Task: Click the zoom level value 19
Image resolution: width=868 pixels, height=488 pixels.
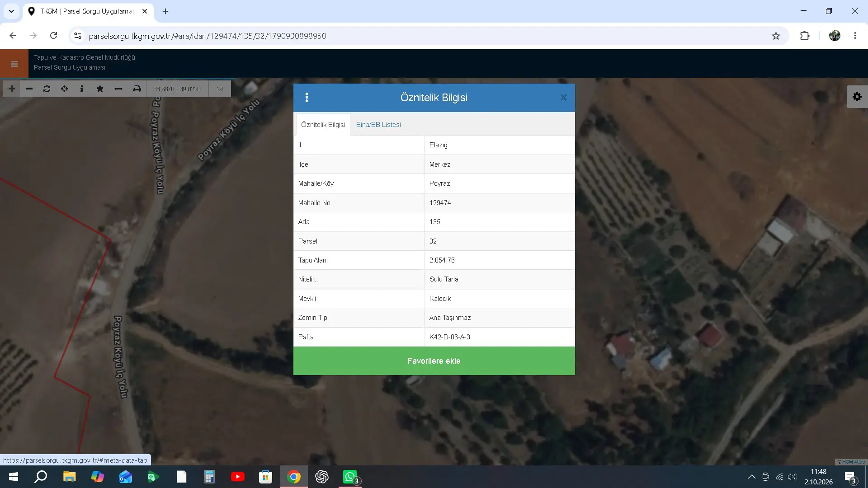Action: click(220, 89)
